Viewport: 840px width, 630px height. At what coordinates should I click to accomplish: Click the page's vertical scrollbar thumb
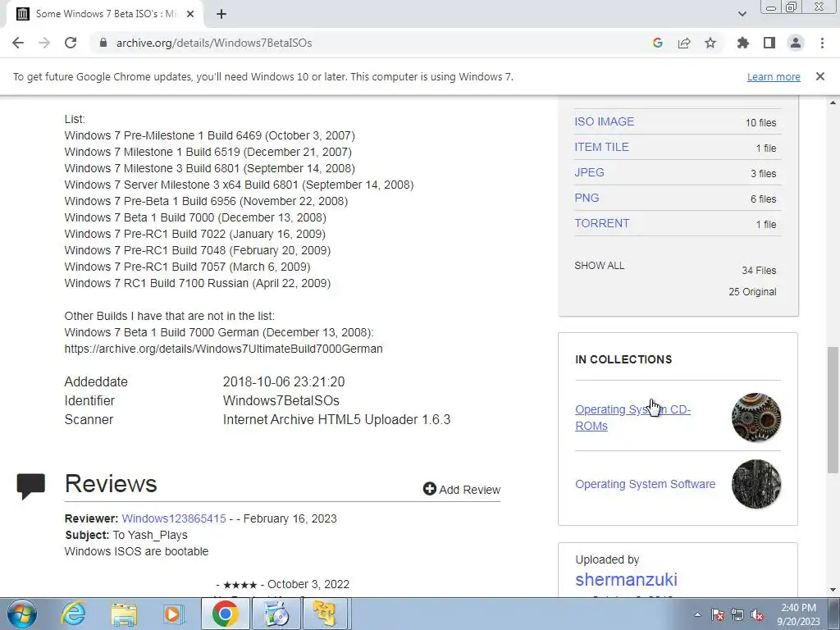pos(833,410)
